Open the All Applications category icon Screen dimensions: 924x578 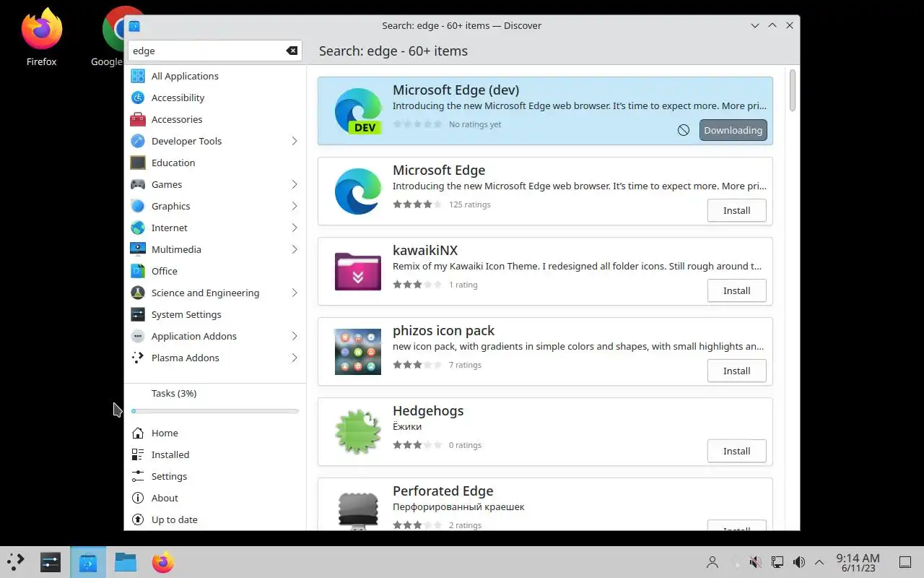coord(138,76)
